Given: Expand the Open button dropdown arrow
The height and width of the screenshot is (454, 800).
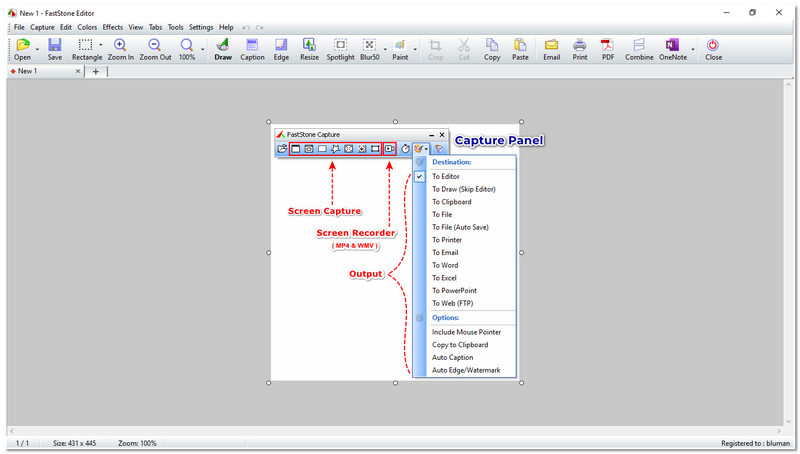Looking at the screenshot, I should click(x=38, y=47).
